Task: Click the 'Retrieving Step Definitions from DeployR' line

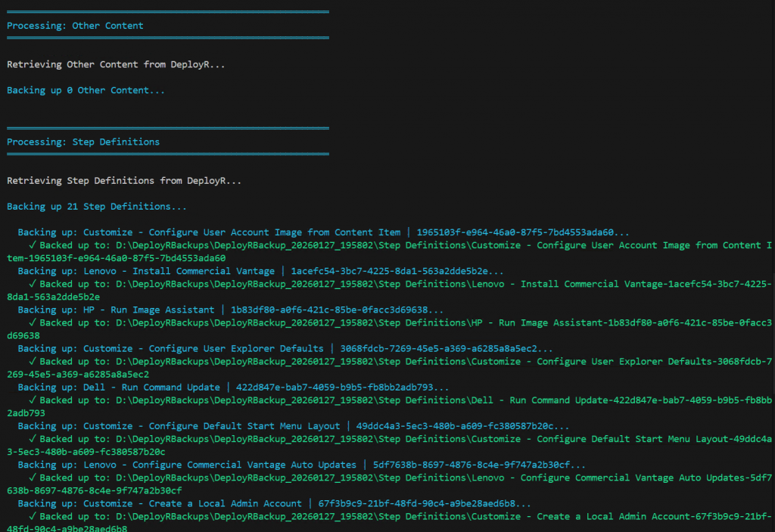Action: [124, 181]
